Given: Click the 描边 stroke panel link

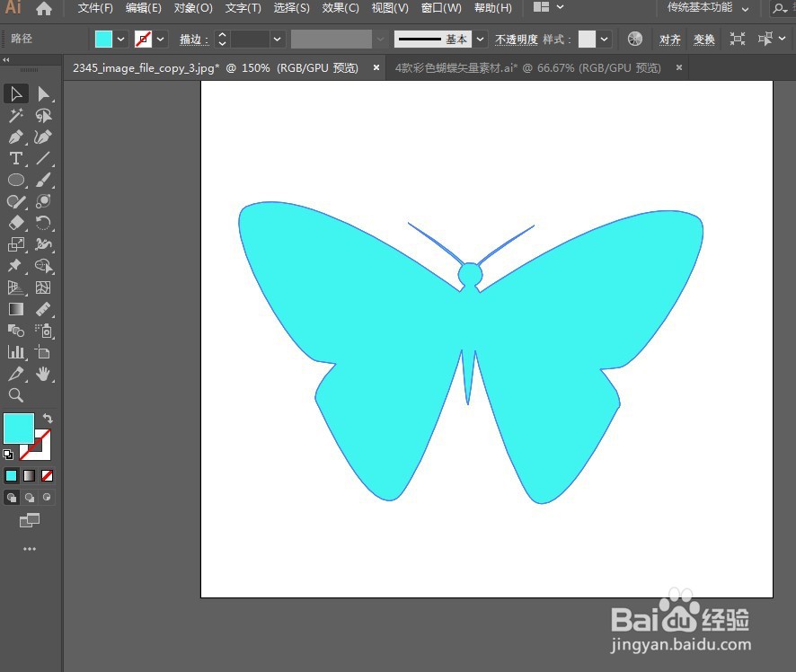Looking at the screenshot, I should tap(194, 40).
